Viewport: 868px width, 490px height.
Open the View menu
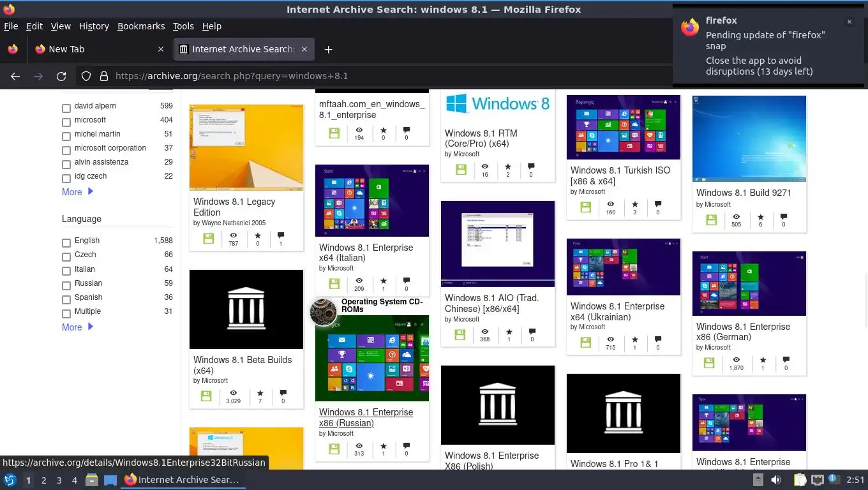pos(61,26)
